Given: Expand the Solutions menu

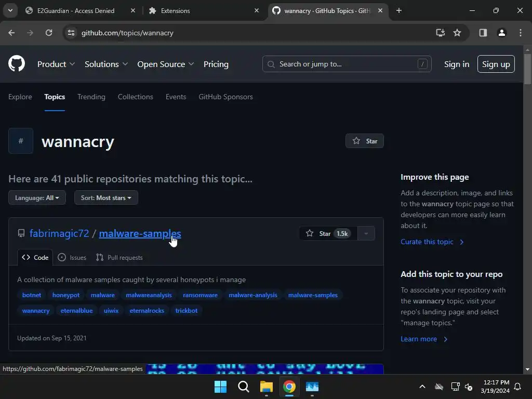Looking at the screenshot, I should point(106,64).
